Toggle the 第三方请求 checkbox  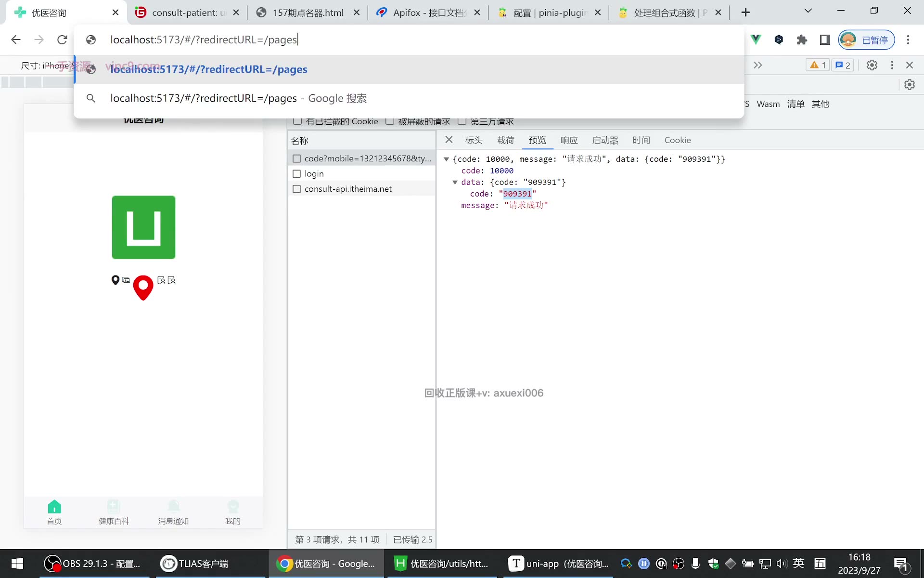pyautogui.click(x=462, y=121)
